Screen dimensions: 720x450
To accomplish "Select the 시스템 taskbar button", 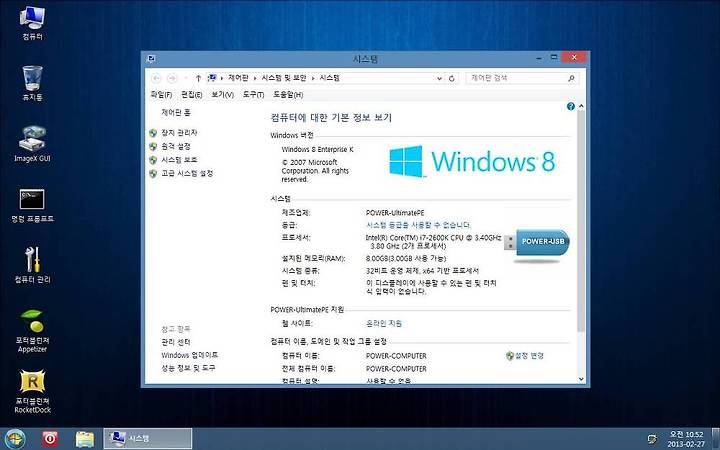I will pos(147,439).
